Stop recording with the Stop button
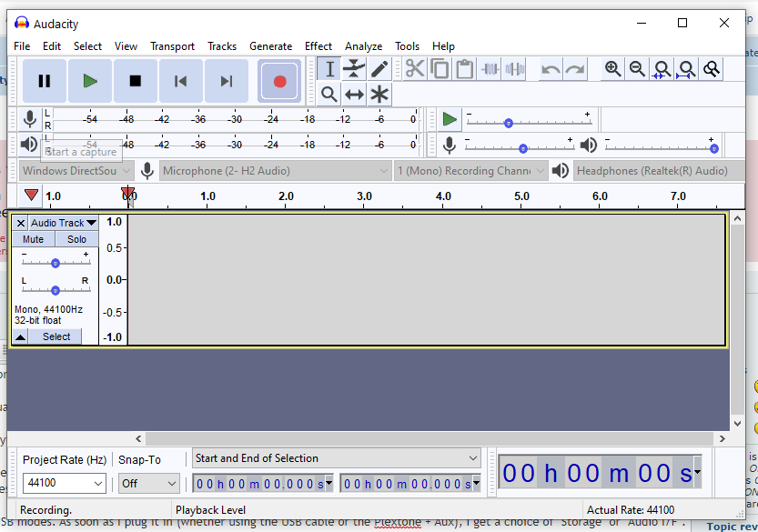The image size is (758, 532). 136,81
